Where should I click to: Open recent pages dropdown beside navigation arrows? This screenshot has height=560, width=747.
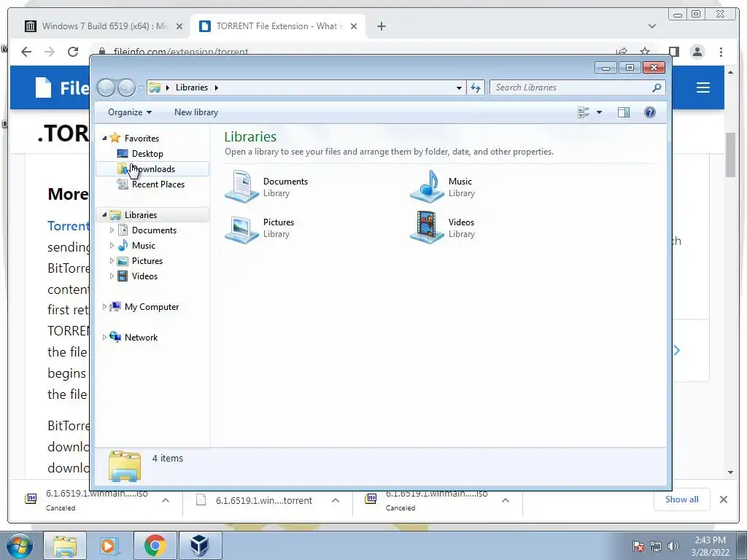pos(141,88)
